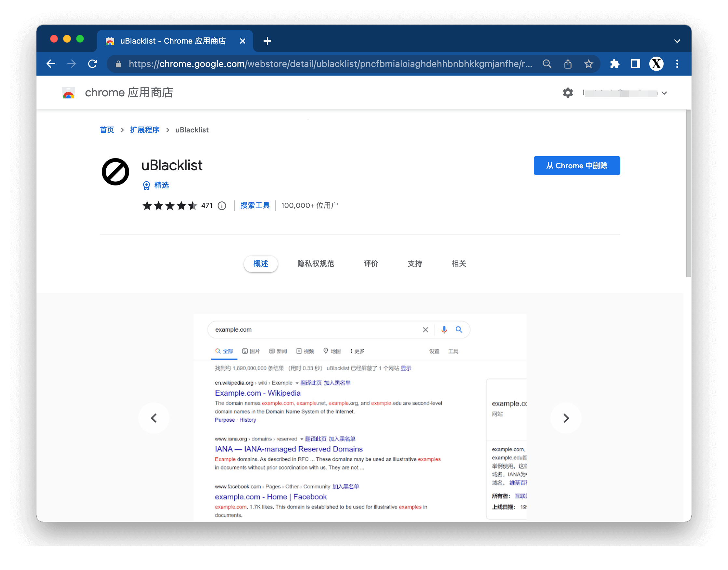The image size is (728, 570).
Task: Select the 概述 tab
Action: coord(261,264)
